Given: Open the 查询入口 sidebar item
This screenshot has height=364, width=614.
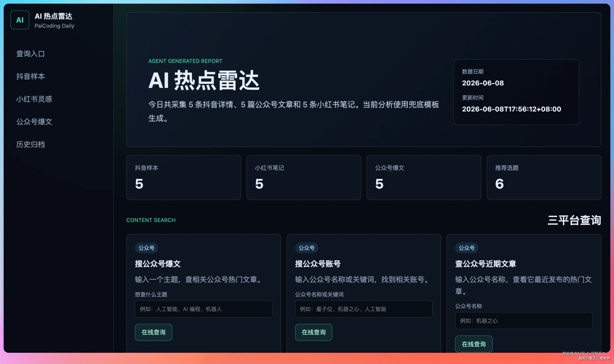Looking at the screenshot, I should click(30, 54).
